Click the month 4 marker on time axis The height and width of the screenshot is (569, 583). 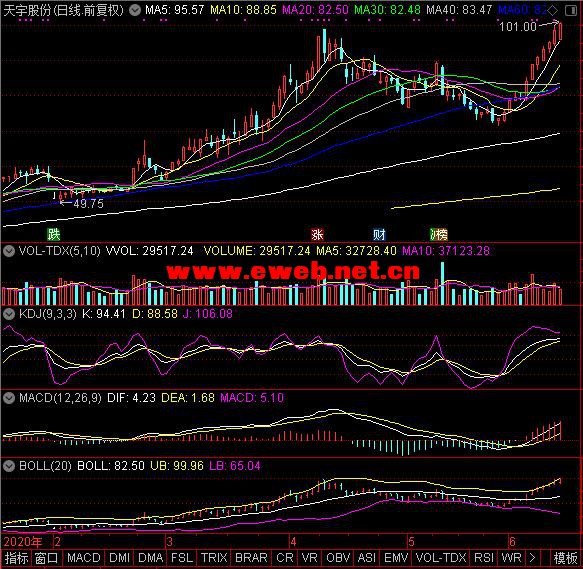pos(293,542)
